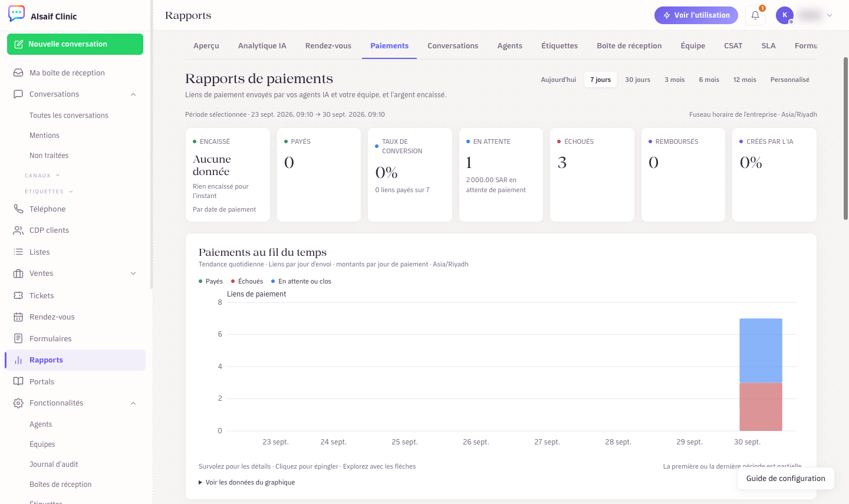
Task: Click the Formulaires form icon
Action: (x=18, y=338)
